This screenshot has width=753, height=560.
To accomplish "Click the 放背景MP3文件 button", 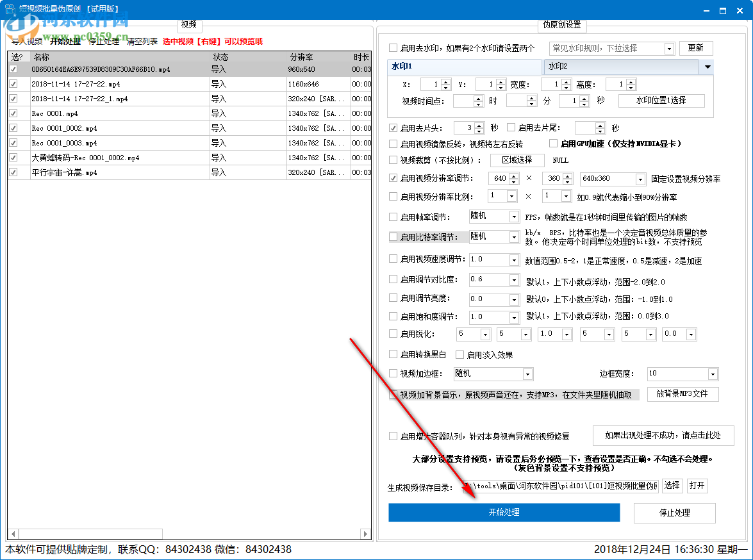I will click(683, 394).
